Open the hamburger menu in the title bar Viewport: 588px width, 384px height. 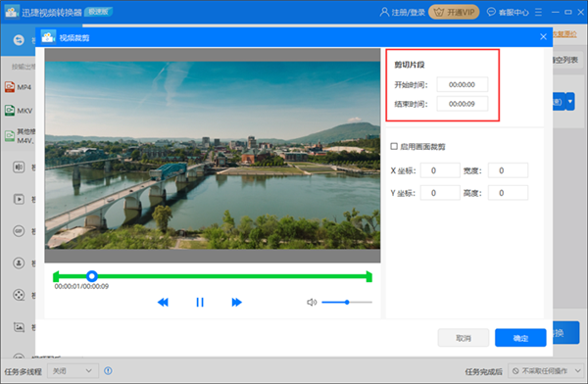pos(538,13)
